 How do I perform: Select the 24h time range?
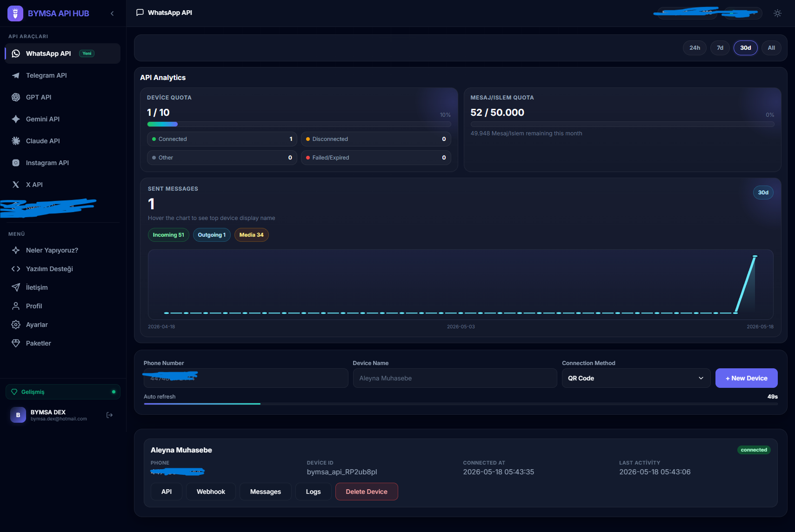point(695,48)
